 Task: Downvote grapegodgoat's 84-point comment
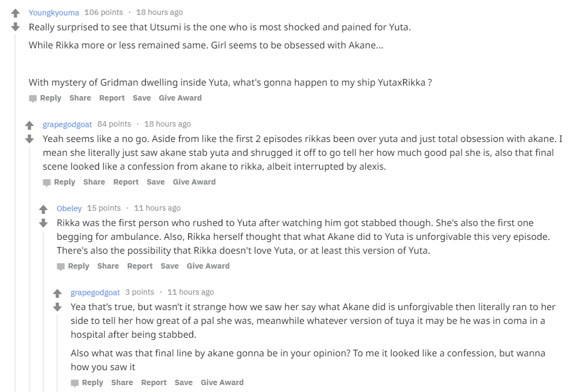30,139
